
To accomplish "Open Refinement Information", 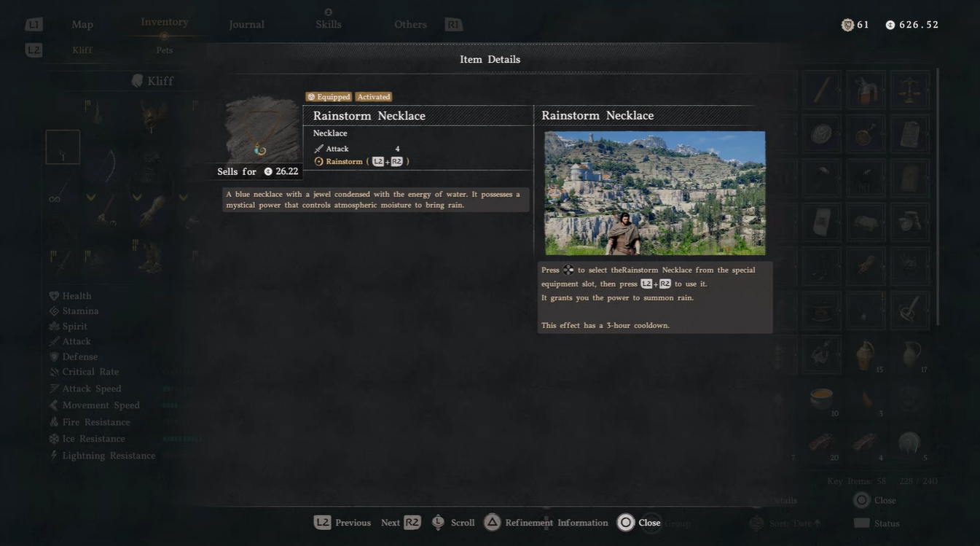I will point(546,523).
